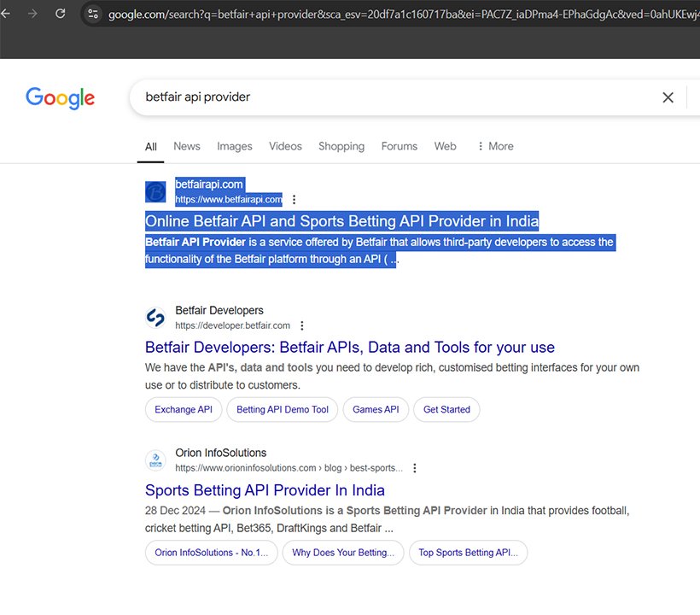The height and width of the screenshot is (615, 700).
Task: Expand the More search filters menu
Action: [x=494, y=146]
